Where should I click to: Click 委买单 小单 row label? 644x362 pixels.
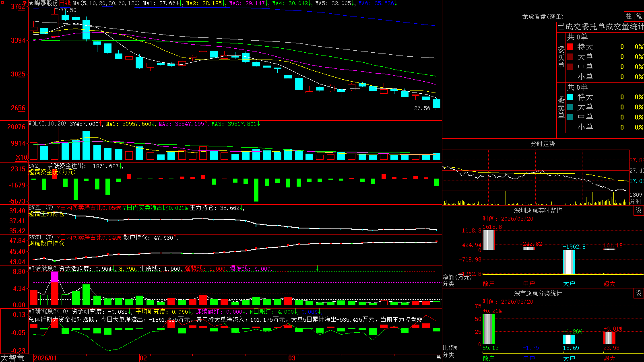[x=585, y=77]
